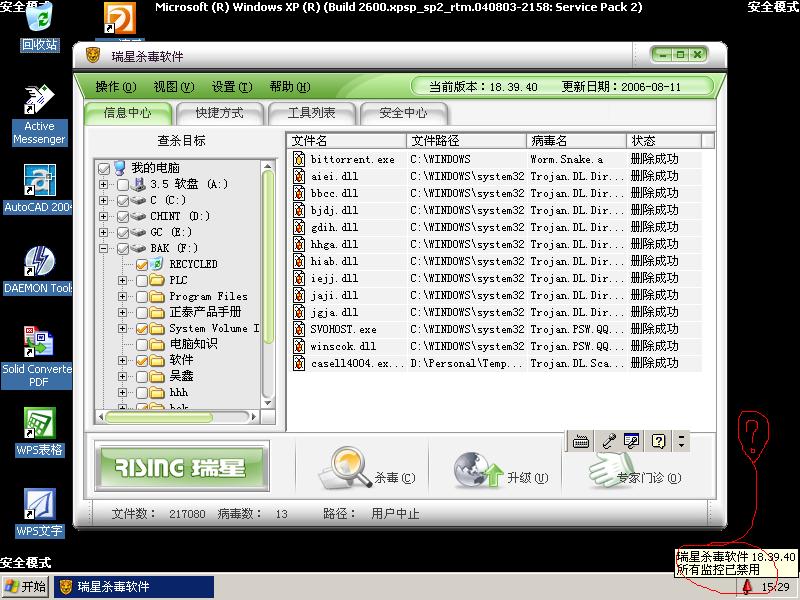The image size is (800, 600).
Task: Click the help question icon in language bar
Action: coord(658,441)
